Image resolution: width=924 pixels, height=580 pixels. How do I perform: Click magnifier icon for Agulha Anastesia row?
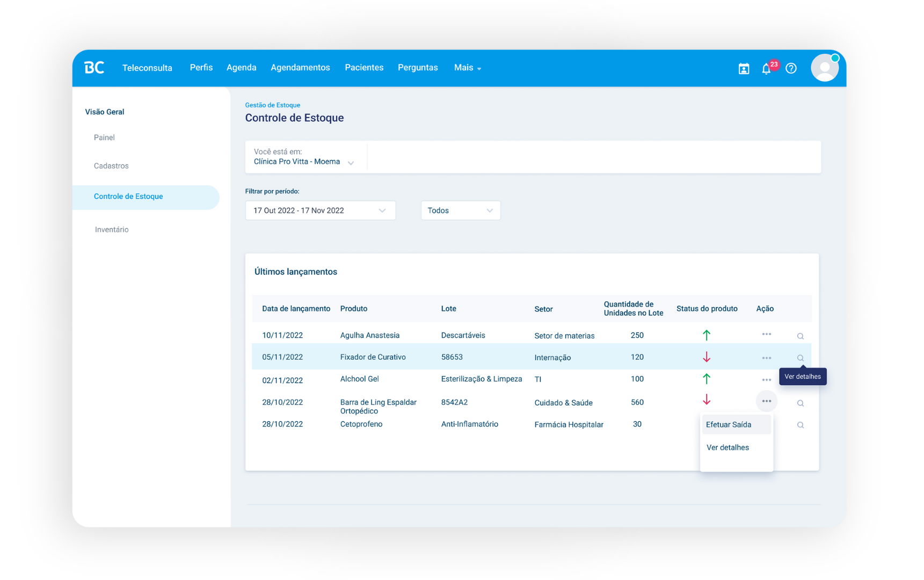pyautogui.click(x=800, y=336)
